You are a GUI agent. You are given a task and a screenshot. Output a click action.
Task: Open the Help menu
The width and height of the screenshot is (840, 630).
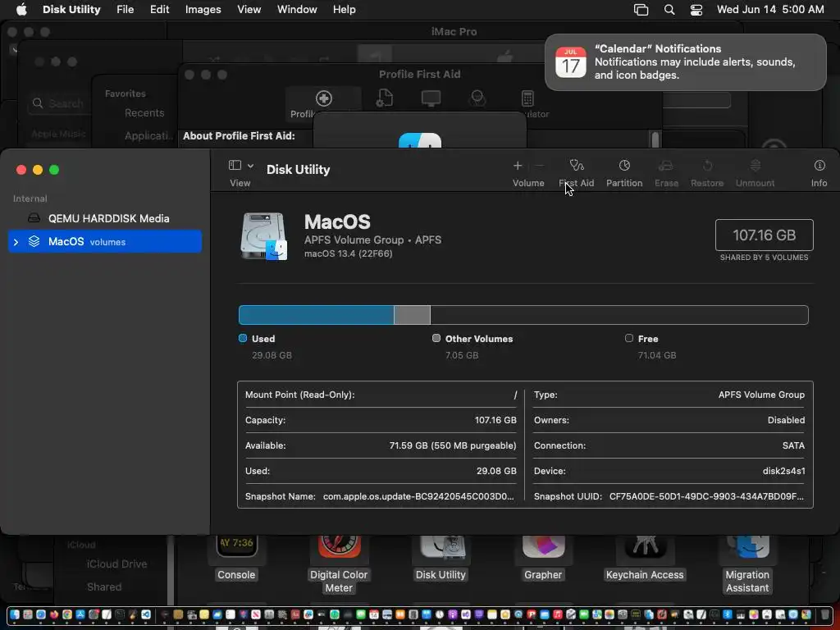(x=344, y=10)
